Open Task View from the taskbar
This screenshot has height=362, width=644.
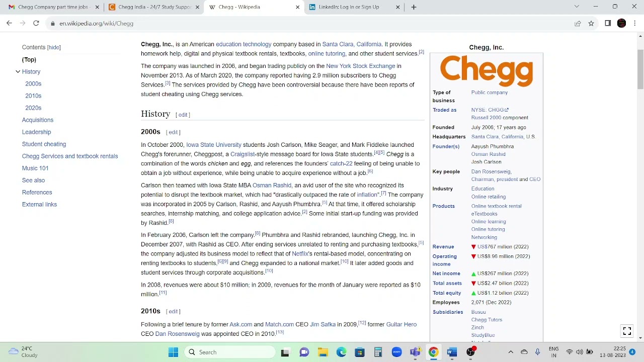tap(285, 352)
